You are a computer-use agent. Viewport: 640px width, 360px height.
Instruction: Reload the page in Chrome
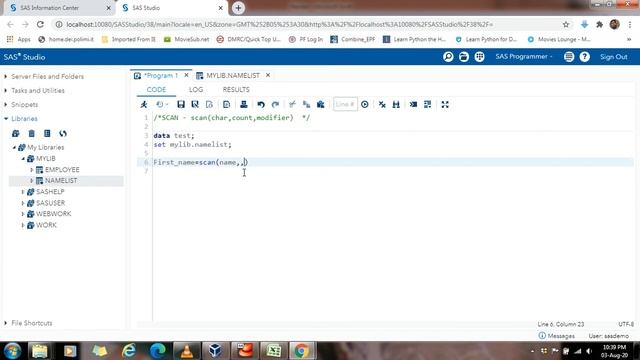40,24
